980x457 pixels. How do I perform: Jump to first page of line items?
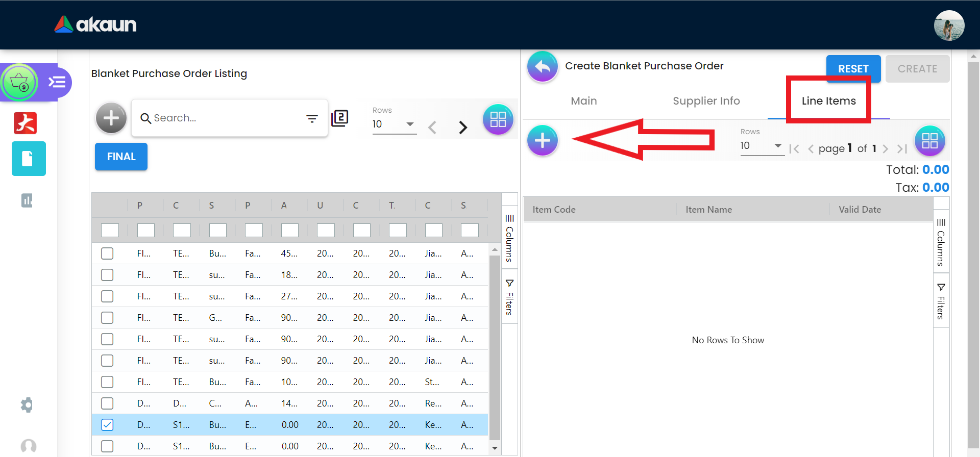794,148
